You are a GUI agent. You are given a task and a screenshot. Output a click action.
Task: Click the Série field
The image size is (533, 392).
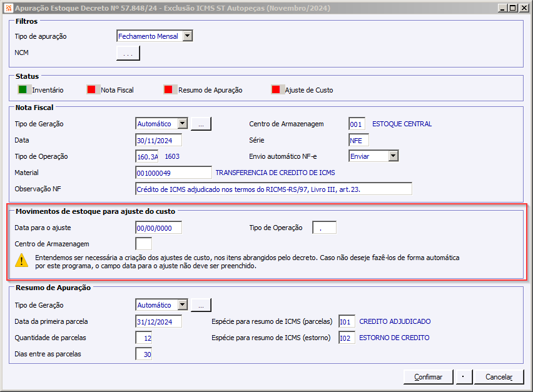[x=358, y=140]
